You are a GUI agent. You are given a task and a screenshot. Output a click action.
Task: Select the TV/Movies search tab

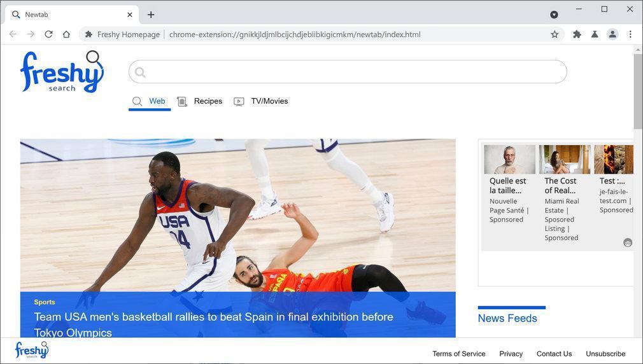click(261, 101)
